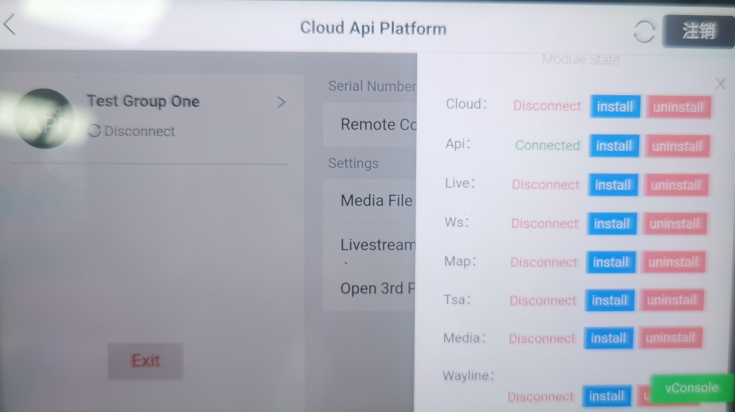Install the Api module

(x=614, y=146)
